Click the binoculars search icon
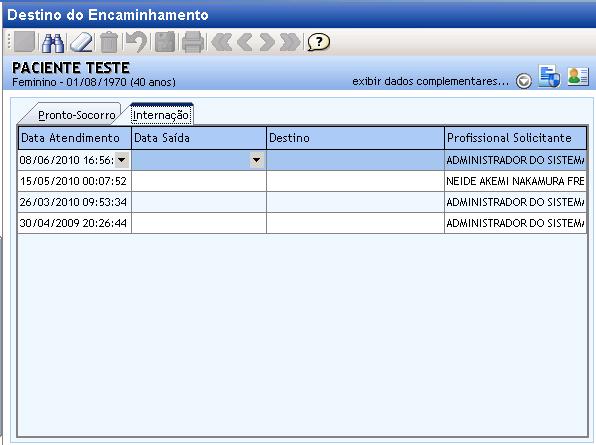 [x=53, y=43]
